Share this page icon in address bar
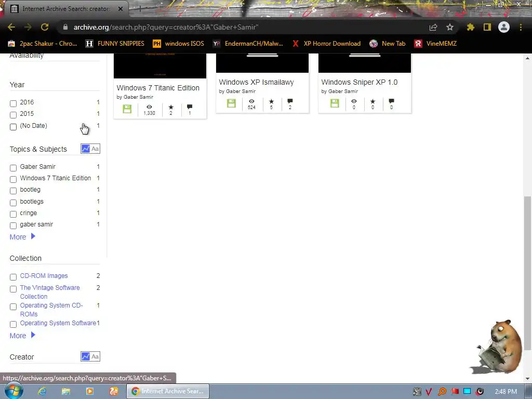The image size is (532, 399). click(433, 27)
